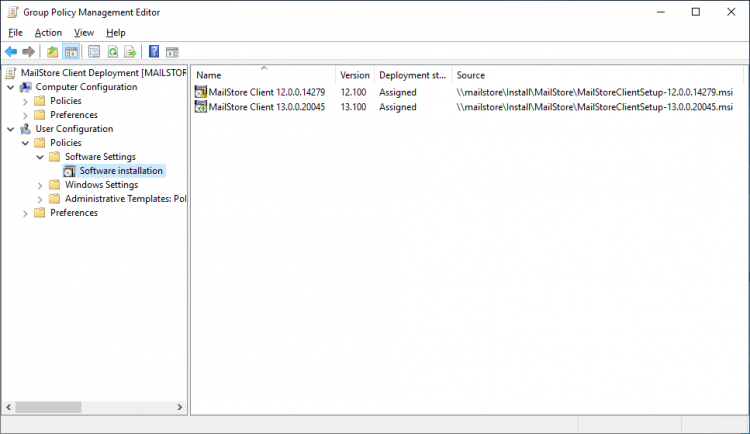Collapse the Computer Configuration node
Image resolution: width=750 pixels, height=434 pixels.
point(10,87)
